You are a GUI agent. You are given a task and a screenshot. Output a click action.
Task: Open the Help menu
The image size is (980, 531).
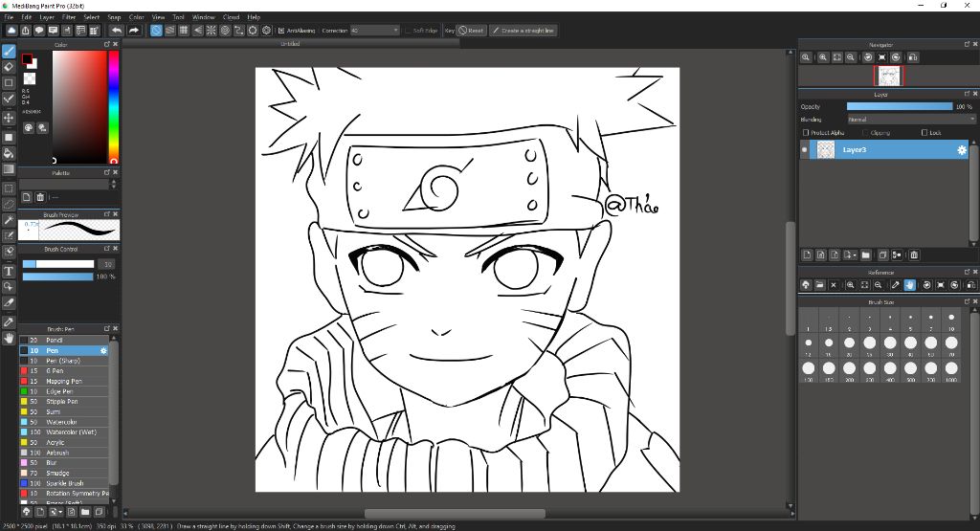pos(254,17)
